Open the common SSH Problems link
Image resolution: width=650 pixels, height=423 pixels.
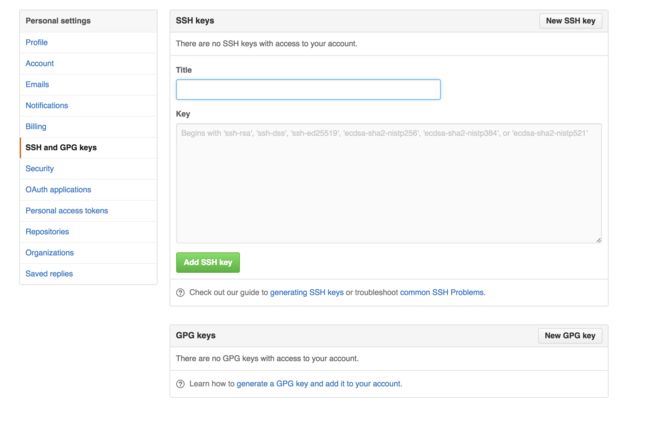click(x=442, y=292)
